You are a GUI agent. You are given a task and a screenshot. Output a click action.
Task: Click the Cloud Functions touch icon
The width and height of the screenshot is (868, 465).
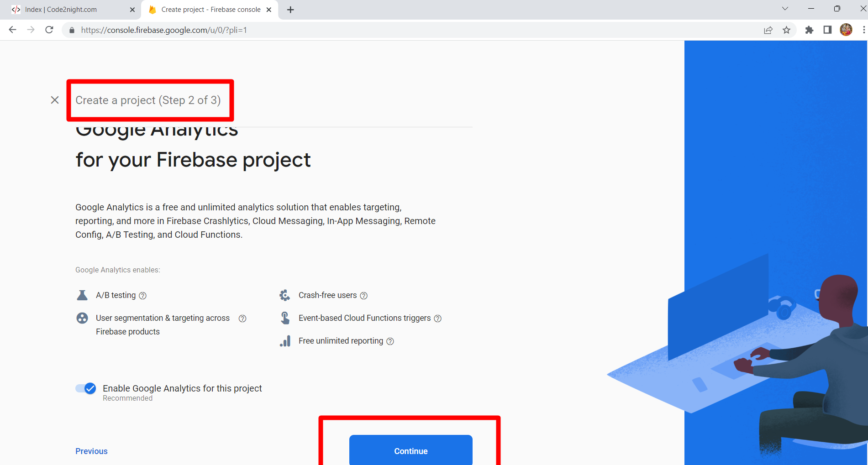[285, 318]
